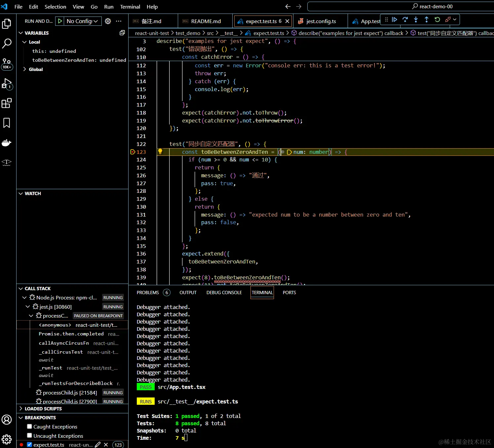494x448 pixels.
Task: Click Continue in the debug toolbar
Action: [x=395, y=20]
